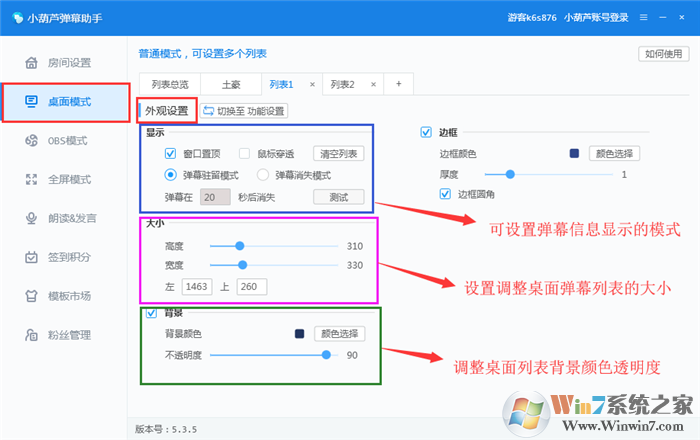700x440 pixels.
Task: Click the OBS模式 sidebar icon
Action: coord(31,141)
